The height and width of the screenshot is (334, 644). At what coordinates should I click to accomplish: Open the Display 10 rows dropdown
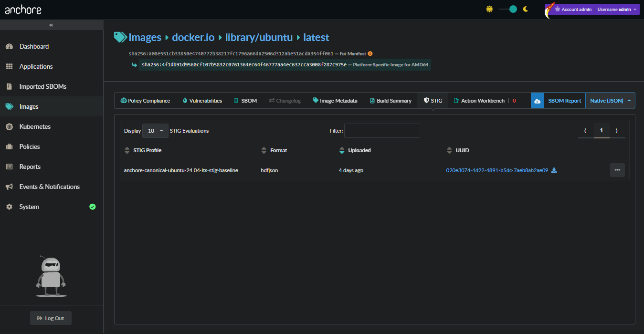pos(155,131)
